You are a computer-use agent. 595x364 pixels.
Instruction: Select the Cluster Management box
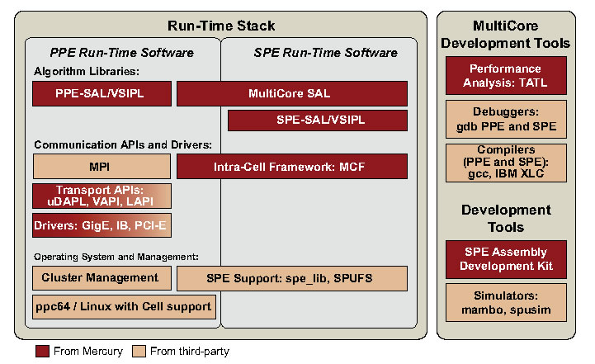[x=102, y=278]
